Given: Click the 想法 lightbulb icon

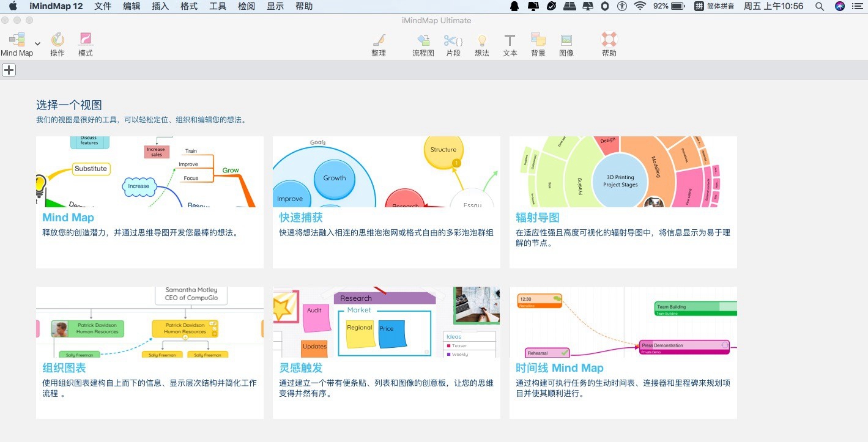Looking at the screenshot, I should [x=482, y=40].
